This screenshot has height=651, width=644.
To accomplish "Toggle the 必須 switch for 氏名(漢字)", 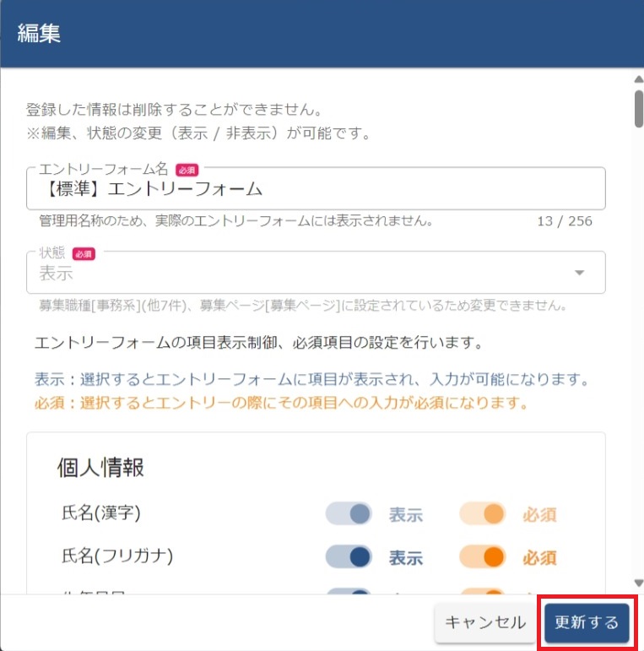I will (x=483, y=514).
